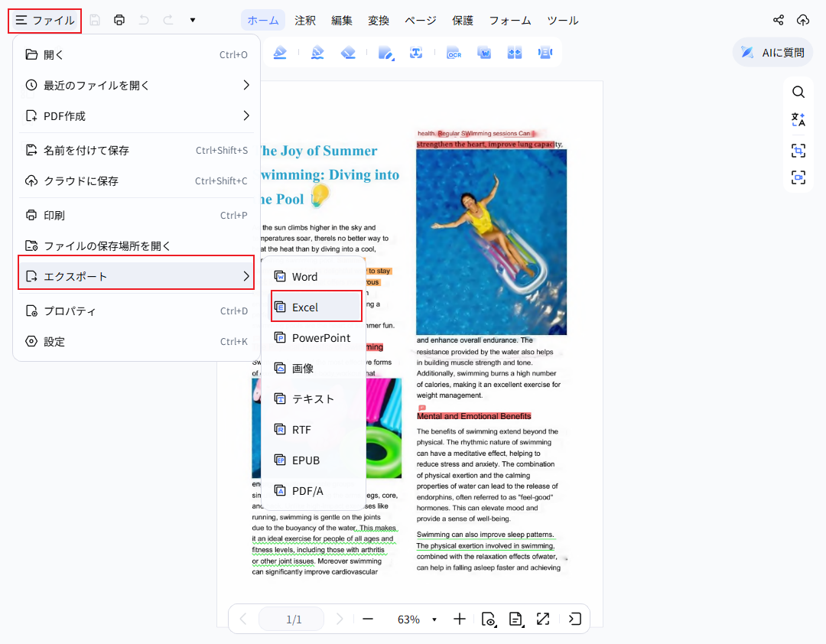Viewport: 826px width, 644px height.
Task: Run the OCR tool
Action: coord(454,53)
